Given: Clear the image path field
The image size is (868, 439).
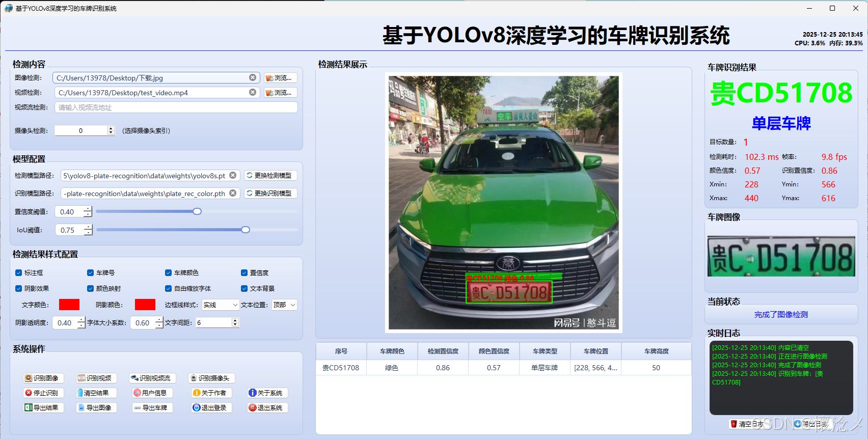Looking at the screenshot, I should pyautogui.click(x=253, y=77).
